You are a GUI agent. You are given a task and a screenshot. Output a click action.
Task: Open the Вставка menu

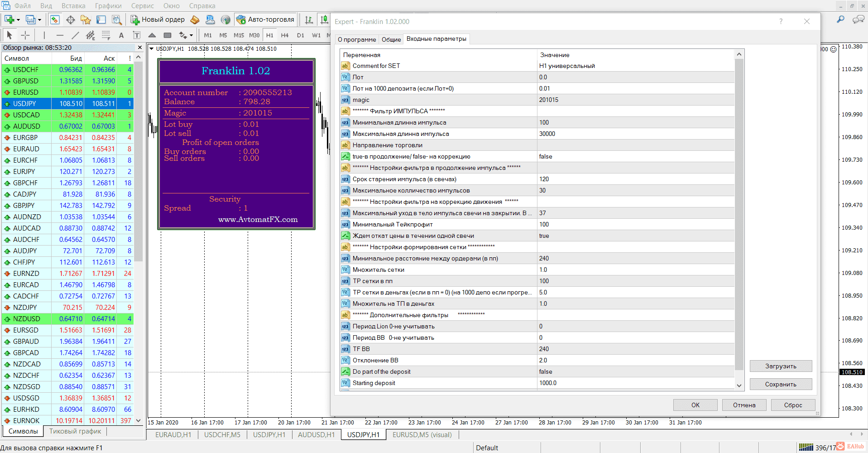click(73, 6)
